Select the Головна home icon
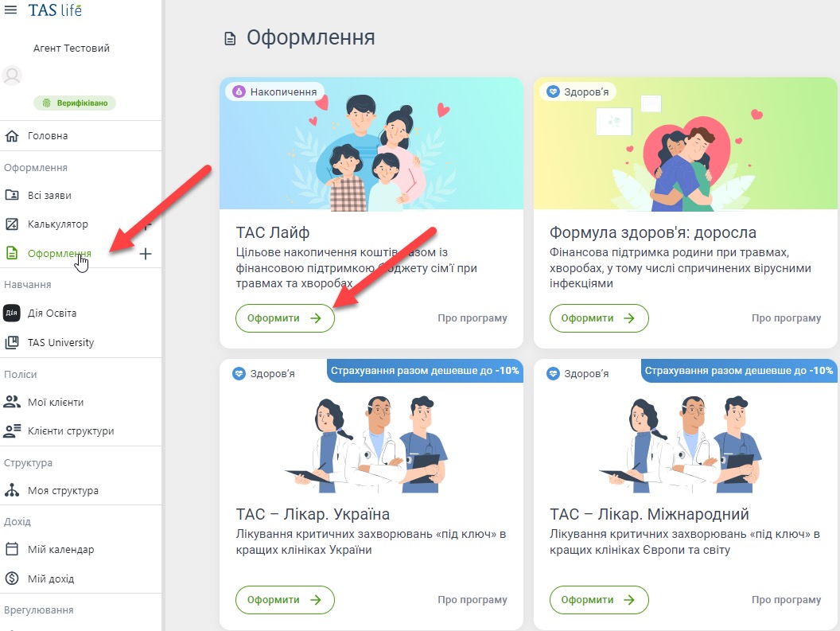Screen dimensions: 840x631 (x=11, y=135)
